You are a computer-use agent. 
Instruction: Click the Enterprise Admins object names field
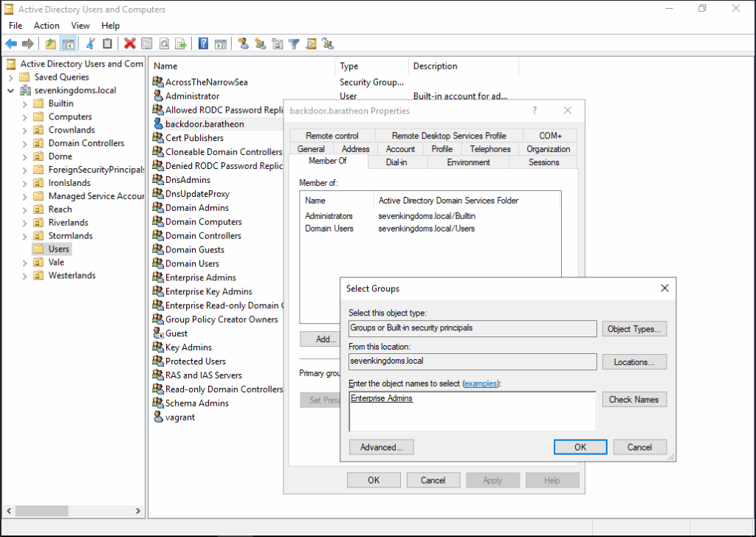pos(472,411)
